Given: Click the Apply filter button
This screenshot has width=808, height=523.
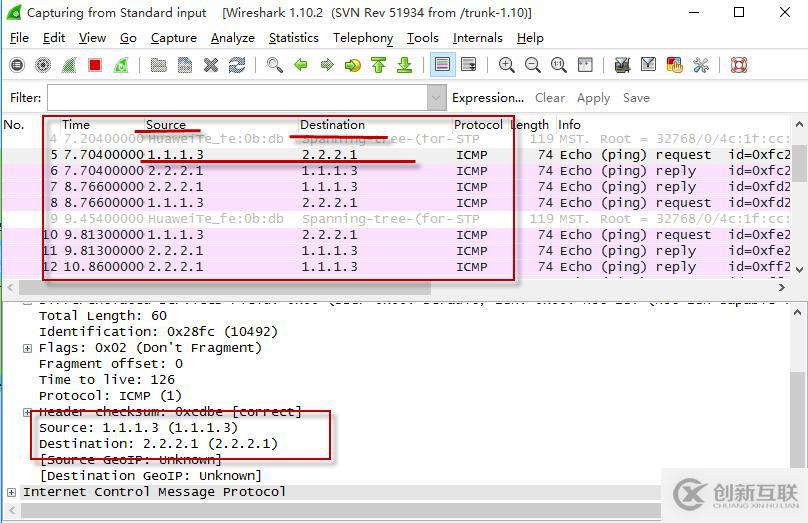Looking at the screenshot, I should 593,98.
